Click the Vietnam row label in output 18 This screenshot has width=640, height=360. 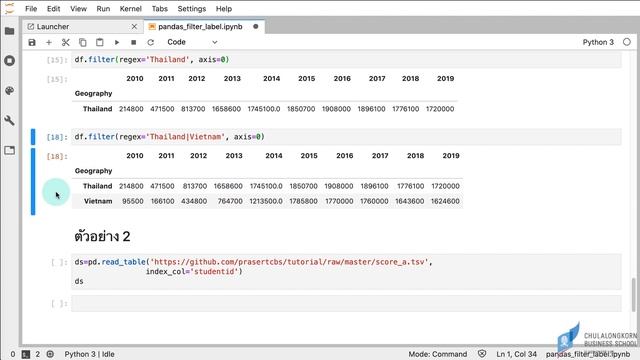point(98,201)
